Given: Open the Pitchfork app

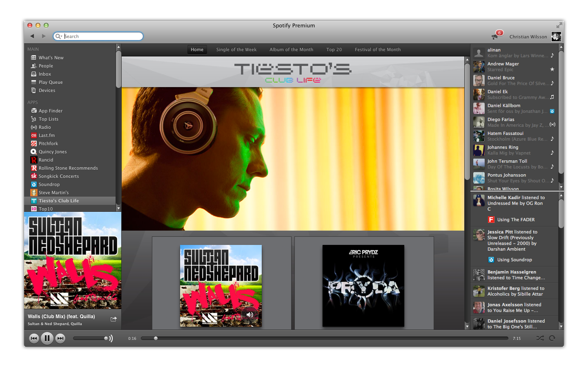Looking at the screenshot, I should (x=45, y=144).
